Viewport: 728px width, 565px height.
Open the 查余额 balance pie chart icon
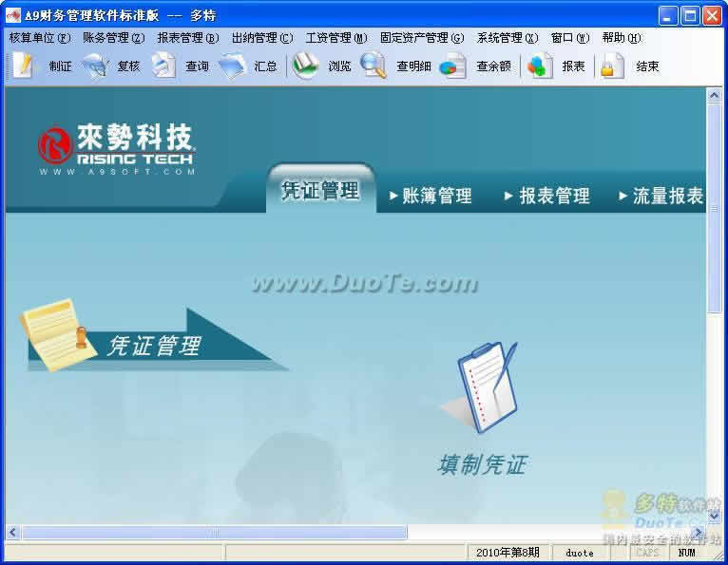[453, 66]
